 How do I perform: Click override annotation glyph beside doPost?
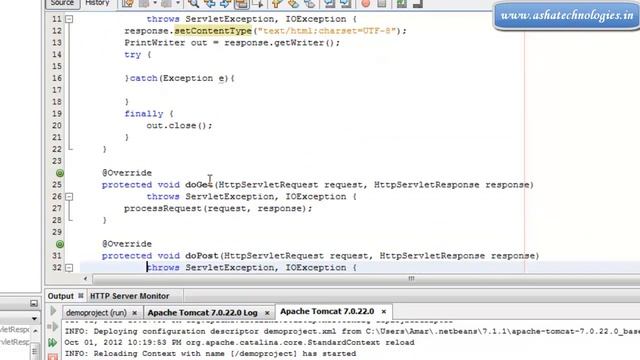click(x=60, y=244)
